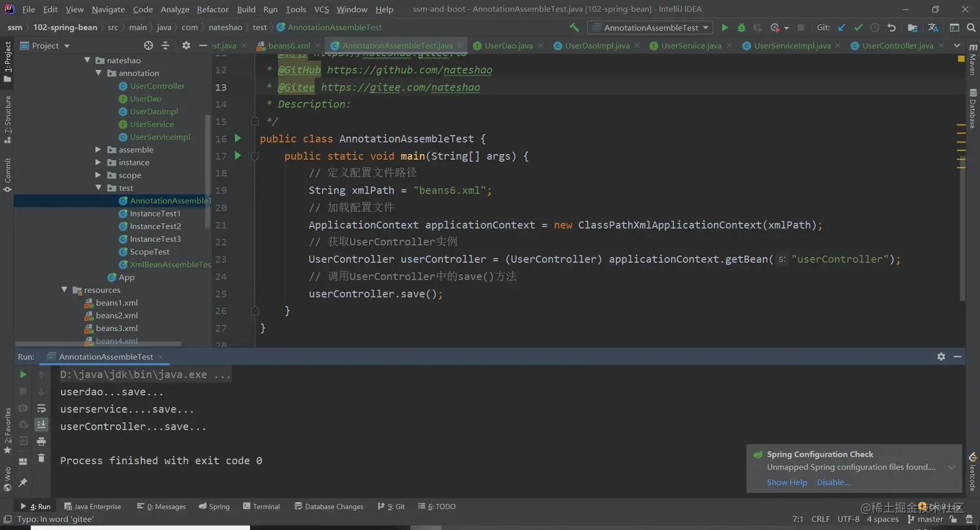Open Project panel gear settings
The height and width of the screenshot is (530, 980).
tap(186, 45)
